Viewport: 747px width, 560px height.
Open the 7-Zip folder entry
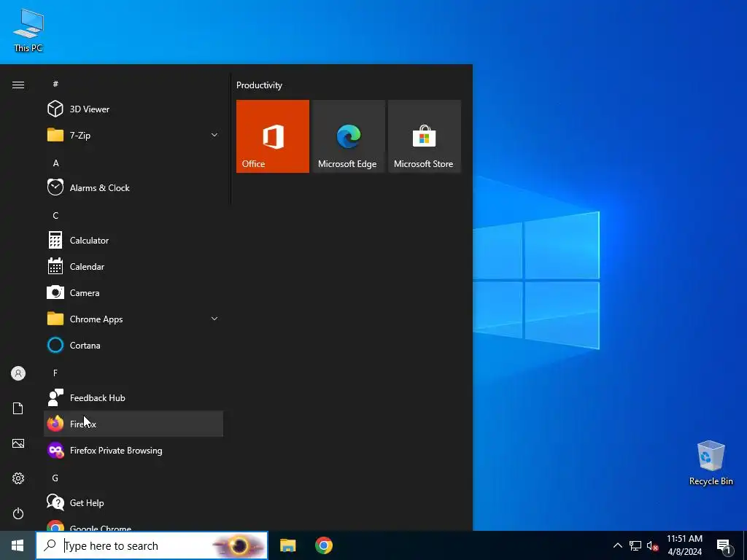click(133, 135)
